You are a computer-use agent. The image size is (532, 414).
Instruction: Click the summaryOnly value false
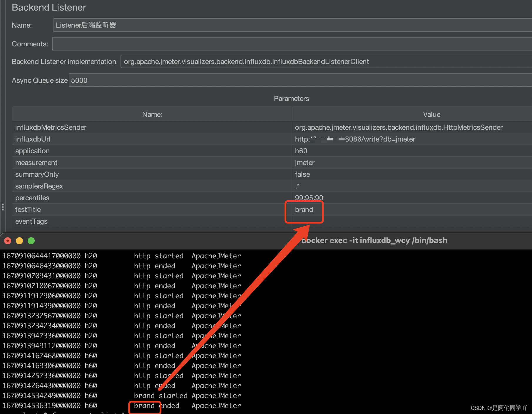pos(412,174)
